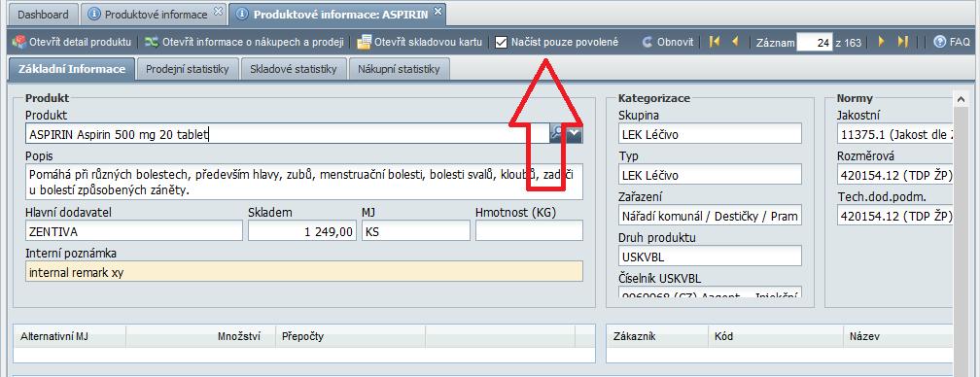Click the skladová karta folder icon
The height and width of the screenshot is (377, 980).
[364, 43]
